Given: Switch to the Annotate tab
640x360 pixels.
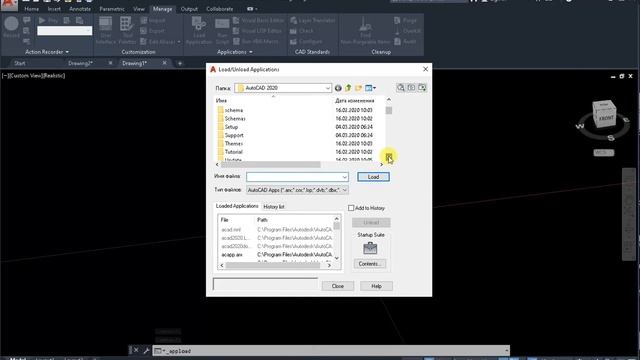Looking at the screenshot, I should [80, 9].
